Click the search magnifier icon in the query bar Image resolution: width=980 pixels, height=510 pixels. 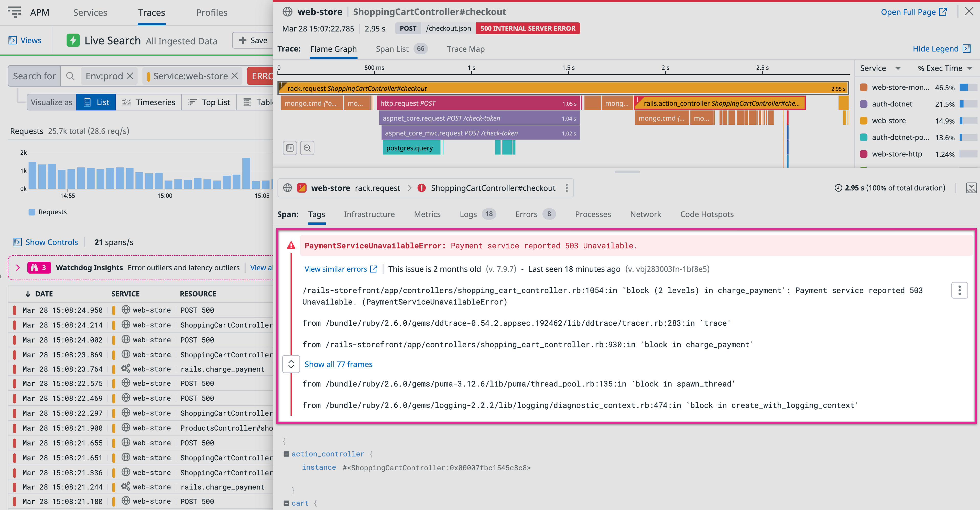(70, 76)
